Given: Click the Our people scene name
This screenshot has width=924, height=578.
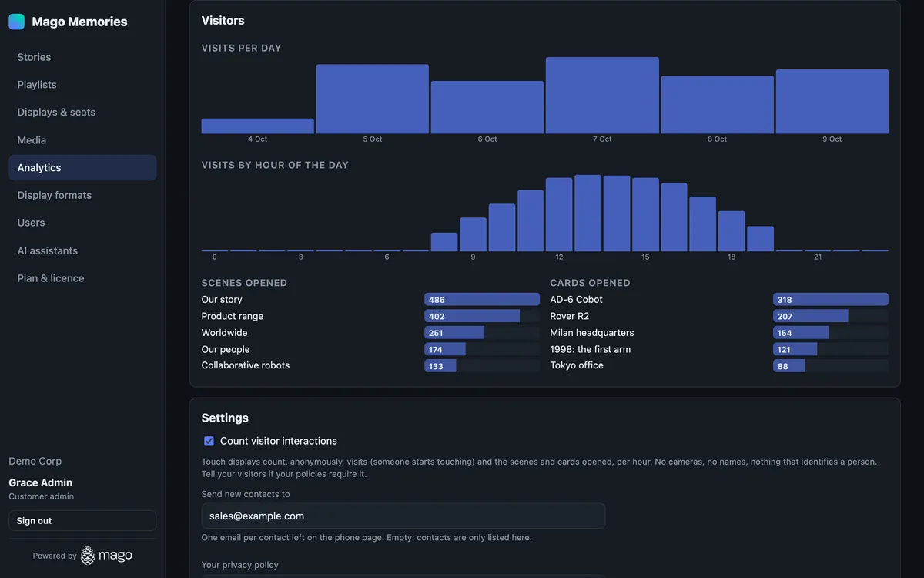Looking at the screenshot, I should click(226, 350).
